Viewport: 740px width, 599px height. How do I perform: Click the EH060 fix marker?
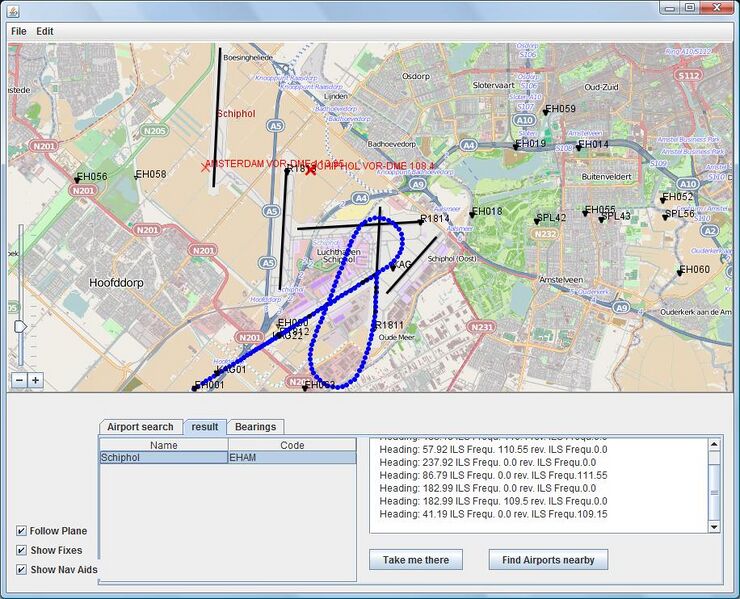(680, 273)
